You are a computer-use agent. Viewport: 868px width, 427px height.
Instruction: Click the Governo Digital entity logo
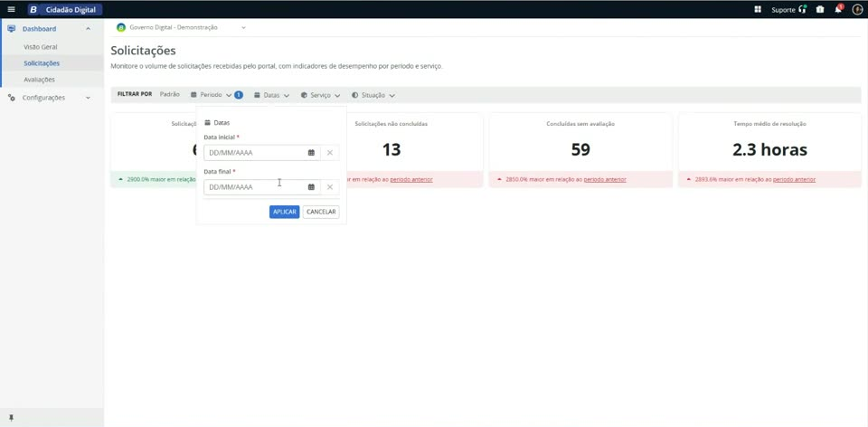coord(120,28)
